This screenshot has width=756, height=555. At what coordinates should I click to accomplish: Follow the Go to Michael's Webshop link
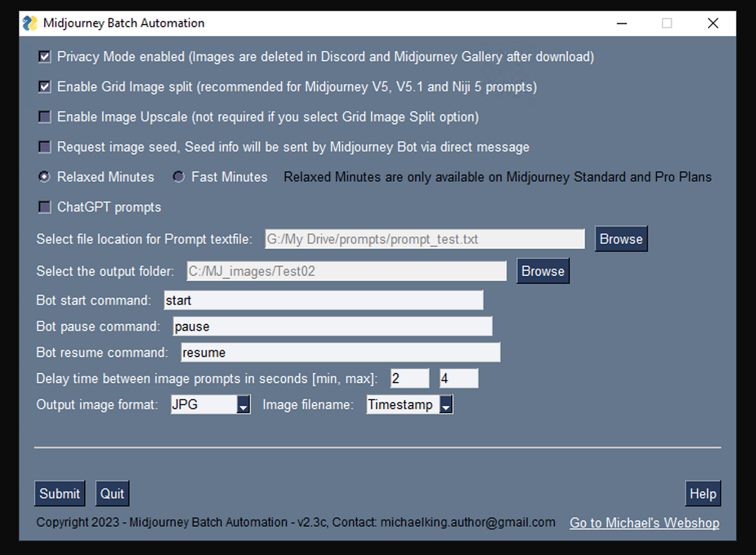644,523
